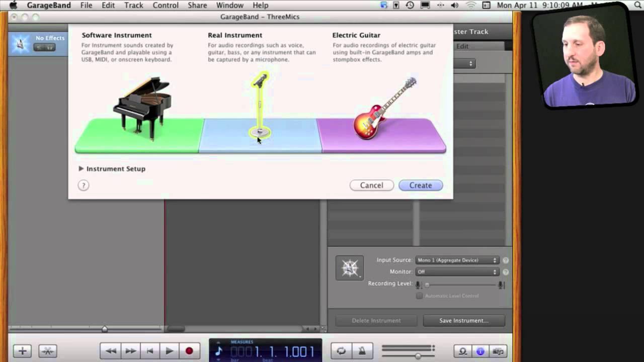The width and height of the screenshot is (644, 362).
Task: Click the low-level microphone icon by Recording Level
Action: pyautogui.click(x=418, y=285)
